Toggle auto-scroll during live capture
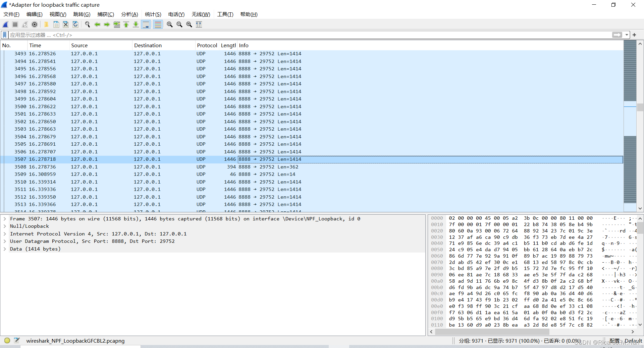Viewport: 644px width, 348px height. coord(146,24)
